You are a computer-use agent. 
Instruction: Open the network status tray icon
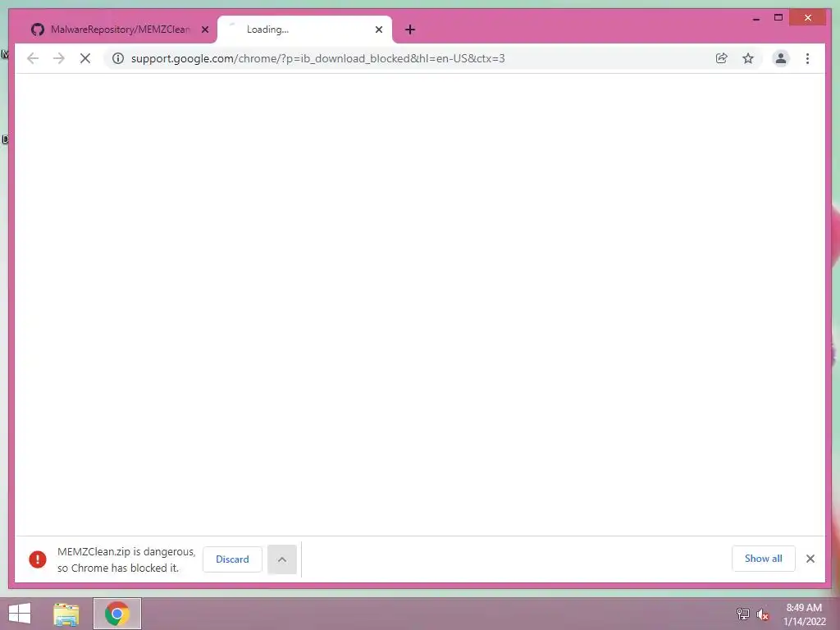point(742,614)
